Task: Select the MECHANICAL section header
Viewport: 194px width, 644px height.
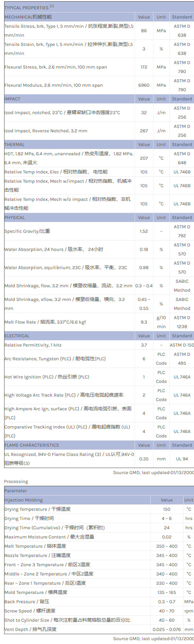Action: click(x=28, y=17)
